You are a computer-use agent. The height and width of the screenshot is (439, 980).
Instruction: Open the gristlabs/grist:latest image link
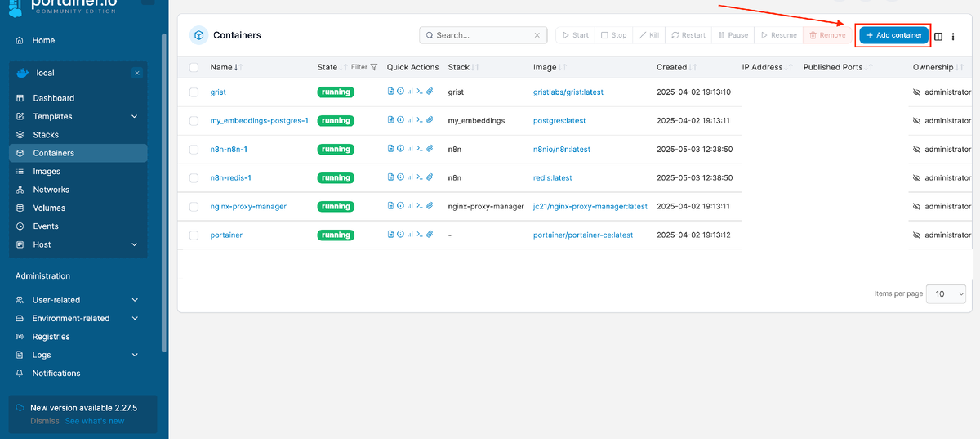click(x=568, y=92)
